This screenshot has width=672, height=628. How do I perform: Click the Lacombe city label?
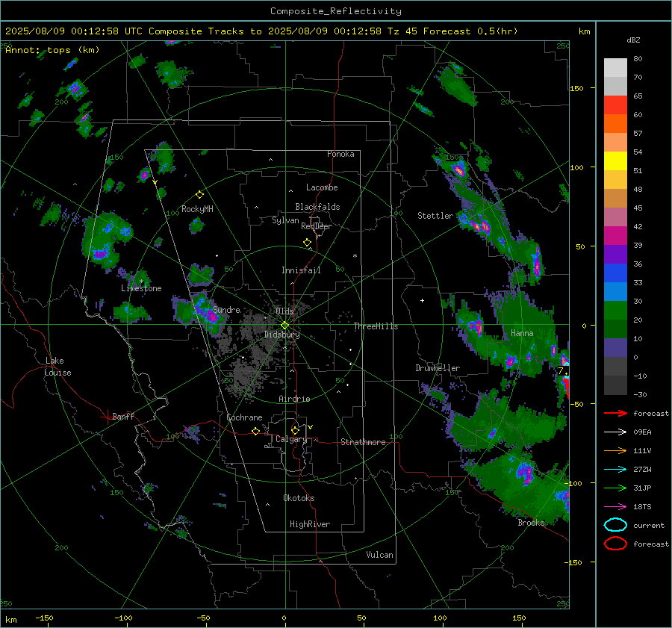(322, 187)
